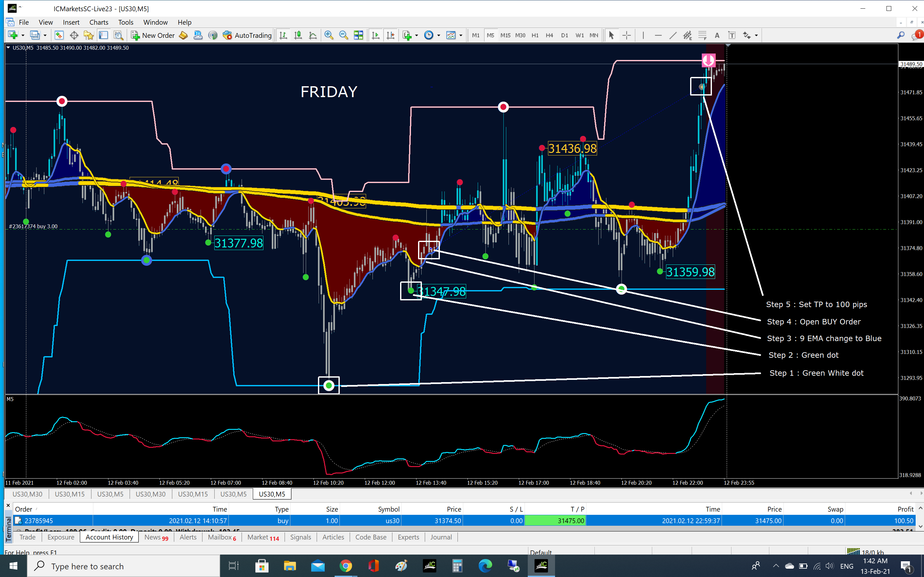Click the Tile Windows icon
This screenshot has height=577, width=924.
click(358, 36)
